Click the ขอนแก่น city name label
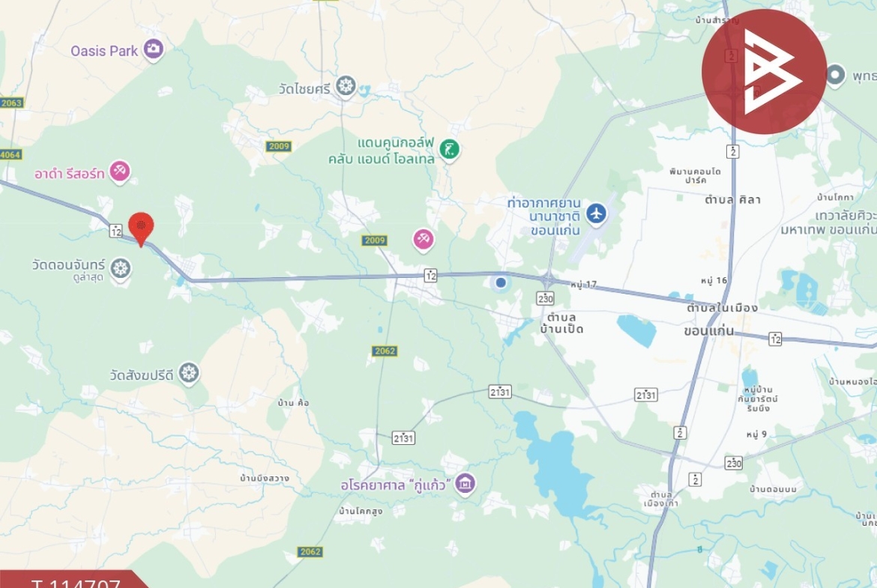The image size is (877, 588). (x=708, y=330)
